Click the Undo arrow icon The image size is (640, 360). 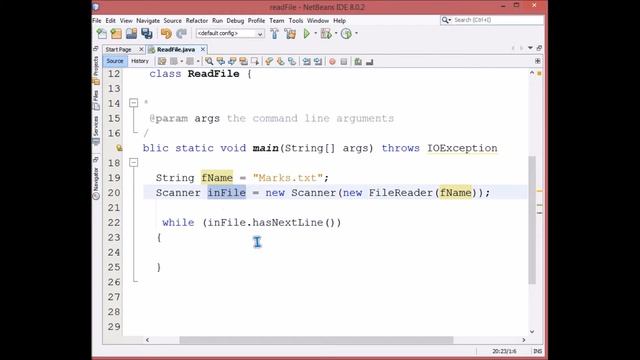point(166,33)
